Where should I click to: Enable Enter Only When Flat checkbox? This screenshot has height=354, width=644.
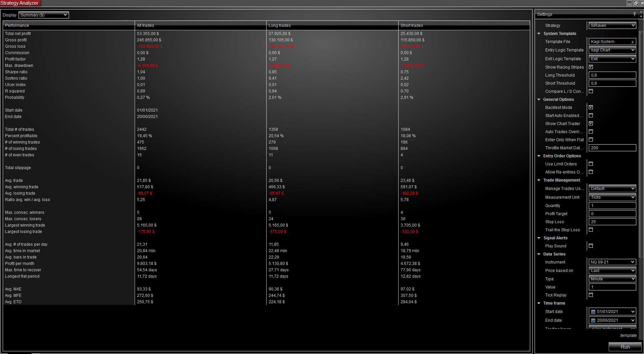coord(591,140)
